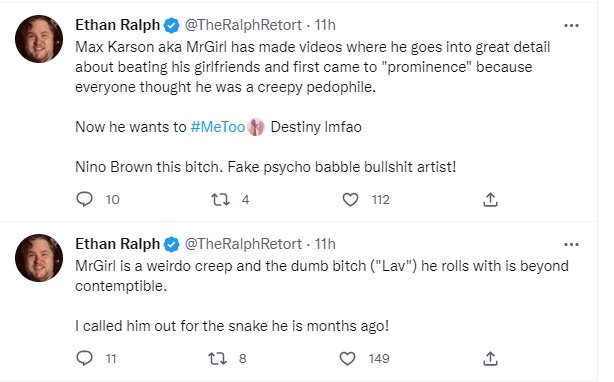Viewport: 614px width, 382px height.
Task: Open more options menu on first tweet
Action: click(x=571, y=25)
